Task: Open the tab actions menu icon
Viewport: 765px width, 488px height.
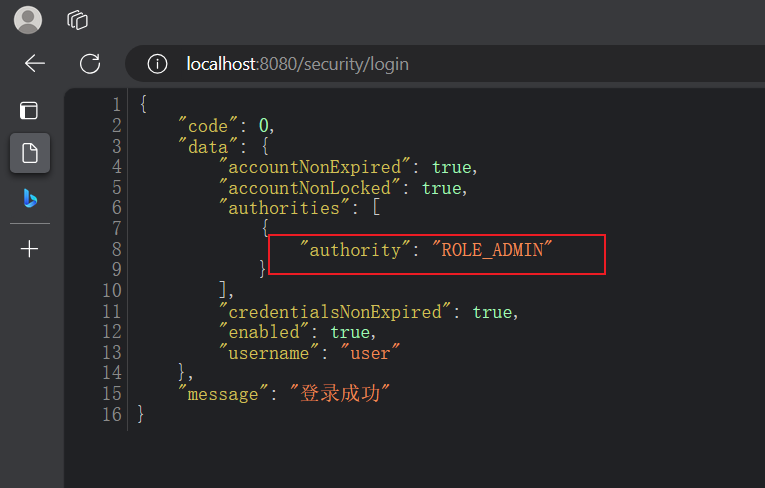Action: (x=30, y=111)
